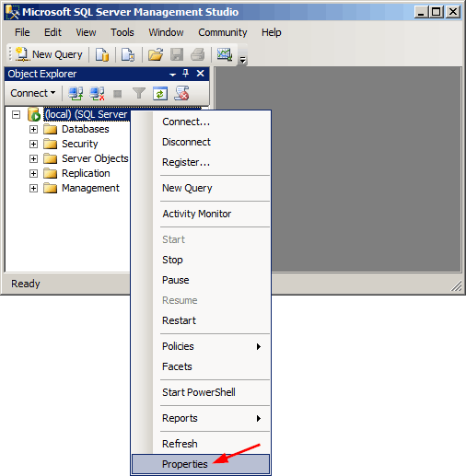Screen dimensions: 466x476
Task: Expand the Databases folder
Action: point(33,129)
